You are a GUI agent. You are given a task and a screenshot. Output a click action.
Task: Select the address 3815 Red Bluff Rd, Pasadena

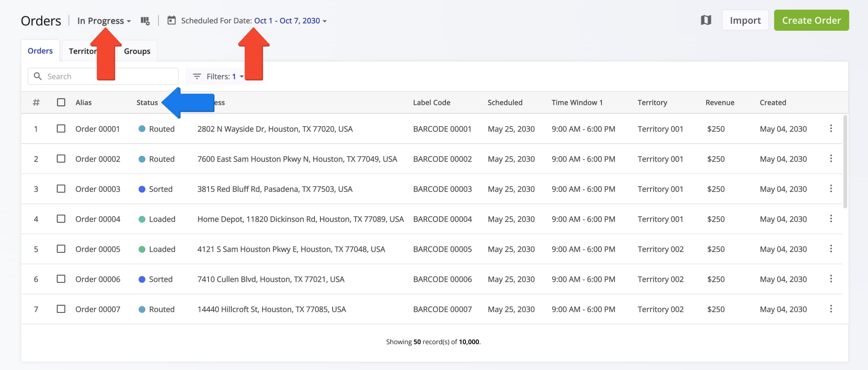tap(275, 189)
